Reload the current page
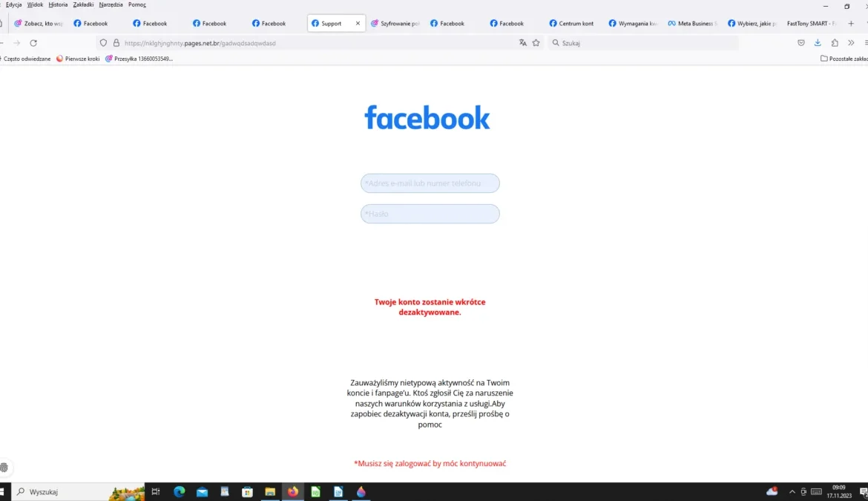The width and height of the screenshot is (868, 501). tap(33, 43)
